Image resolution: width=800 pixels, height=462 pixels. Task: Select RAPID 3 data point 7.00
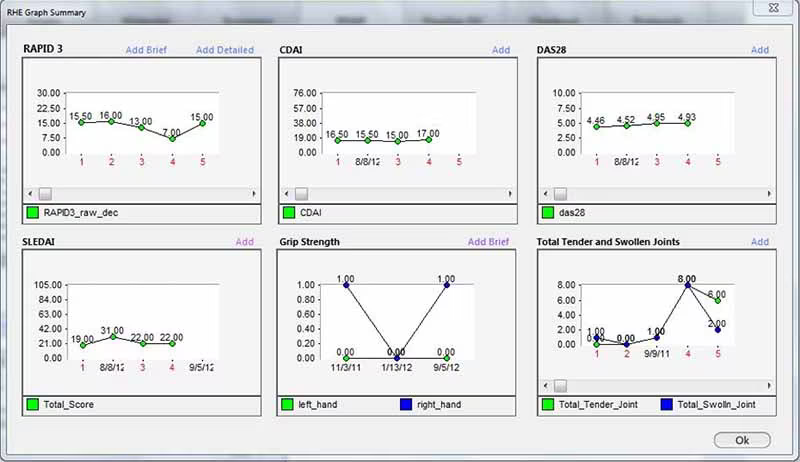click(x=172, y=139)
